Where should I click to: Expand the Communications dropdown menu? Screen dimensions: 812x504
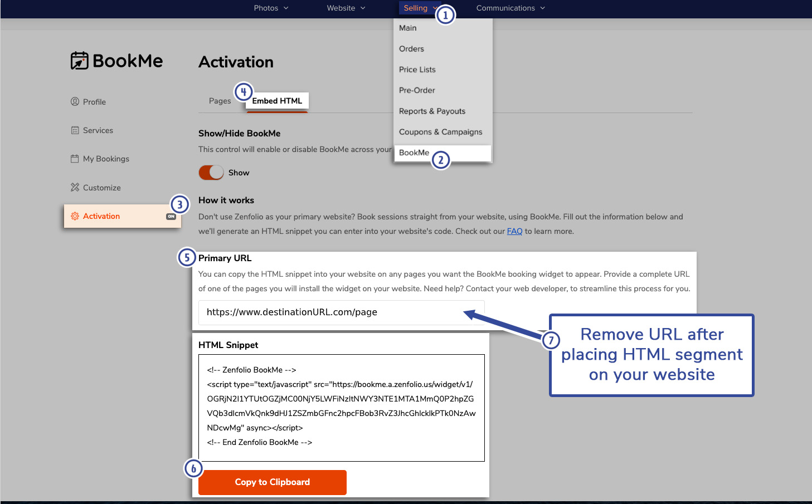[x=510, y=8]
